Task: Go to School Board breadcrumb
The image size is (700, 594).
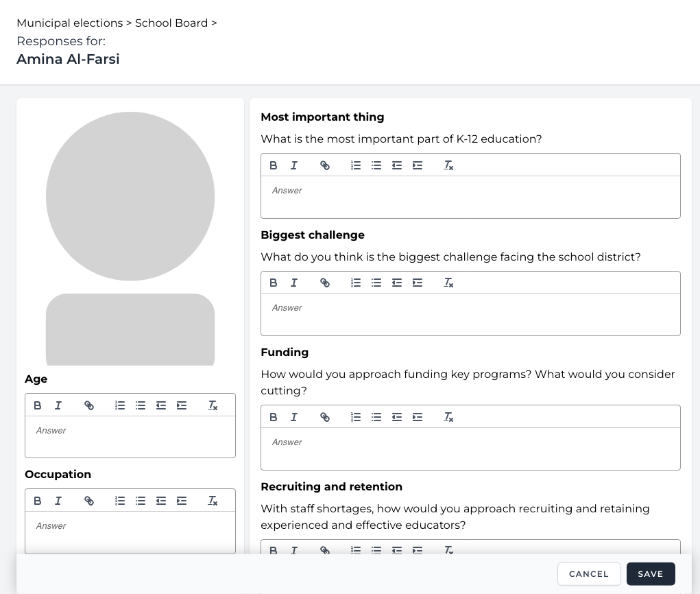Action: [x=171, y=23]
